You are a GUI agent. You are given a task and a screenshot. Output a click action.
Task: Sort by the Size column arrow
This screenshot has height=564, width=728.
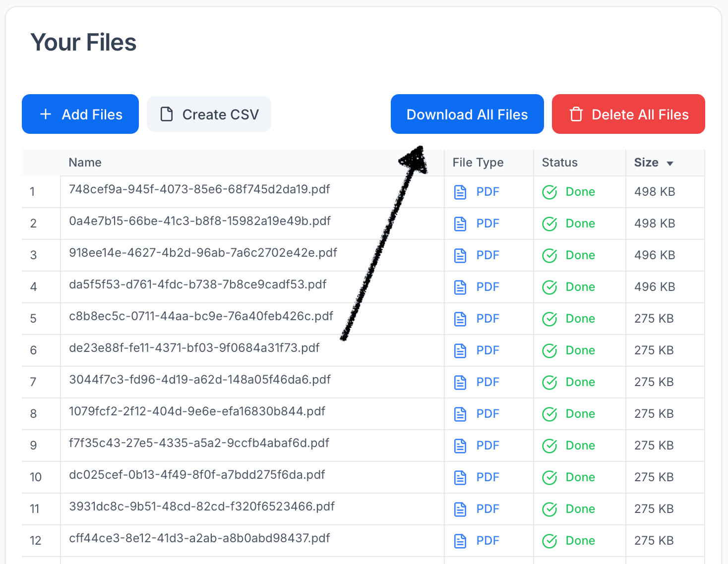[x=670, y=163]
